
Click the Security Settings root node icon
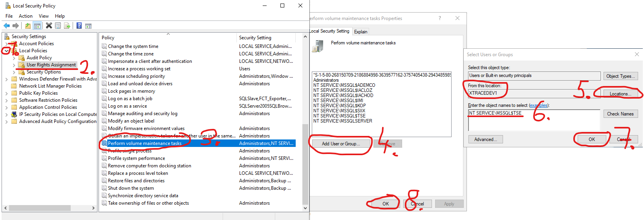(x=7, y=37)
